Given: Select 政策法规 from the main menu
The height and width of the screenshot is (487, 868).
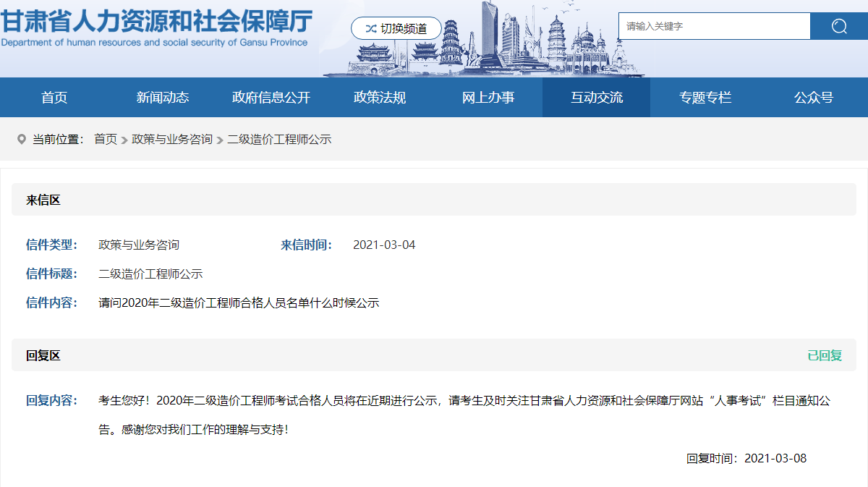Looking at the screenshot, I should coord(380,98).
